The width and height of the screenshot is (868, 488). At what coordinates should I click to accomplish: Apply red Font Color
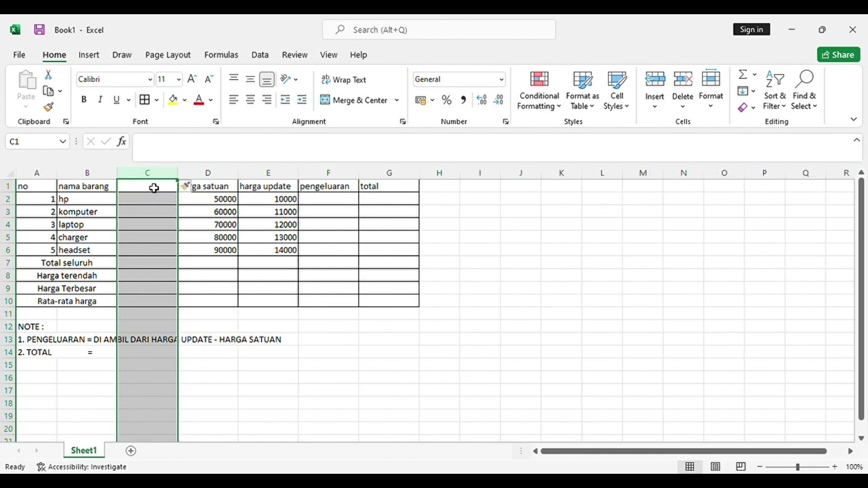coord(199,100)
